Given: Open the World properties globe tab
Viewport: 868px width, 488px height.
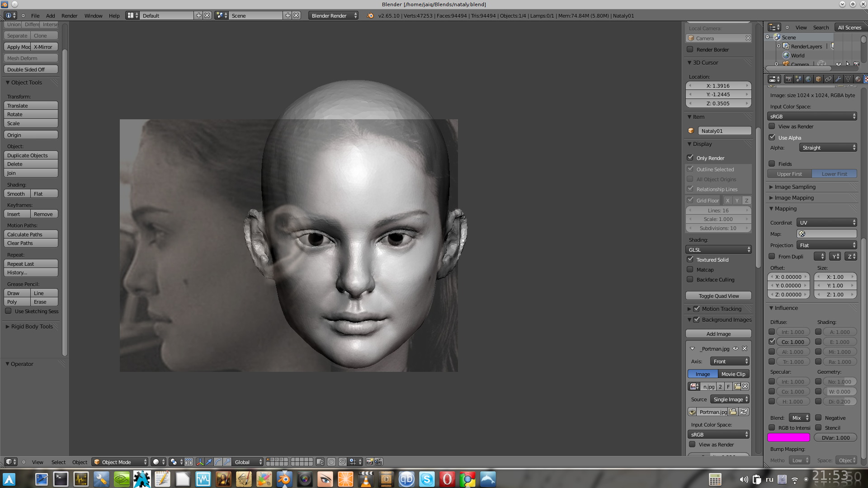Looking at the screenshot, I should point(808,79).
